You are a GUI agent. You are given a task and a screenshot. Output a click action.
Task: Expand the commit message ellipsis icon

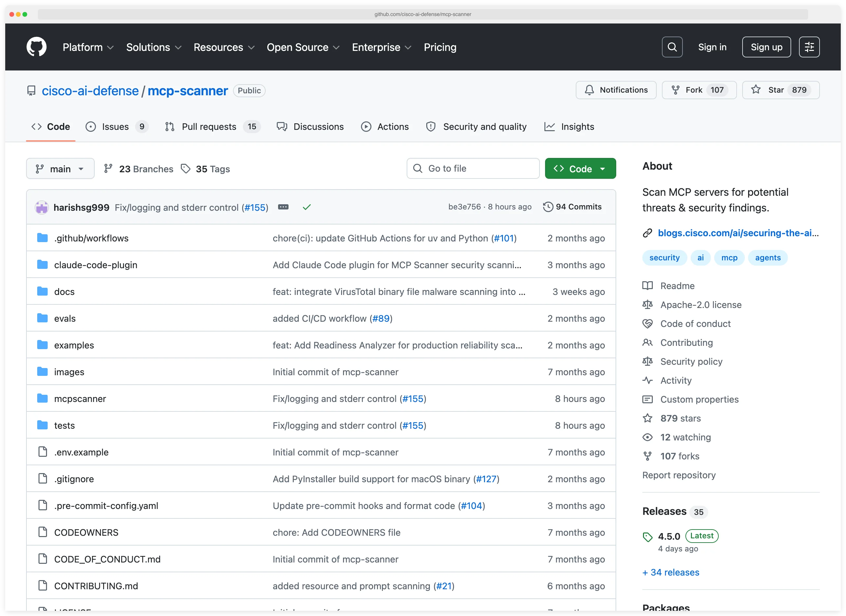(284, 207)
